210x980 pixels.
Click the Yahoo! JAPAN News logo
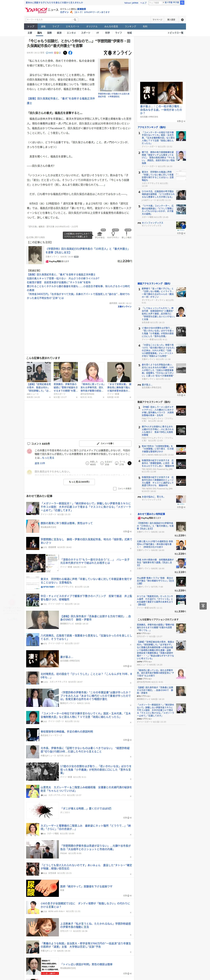click(42, 10)
